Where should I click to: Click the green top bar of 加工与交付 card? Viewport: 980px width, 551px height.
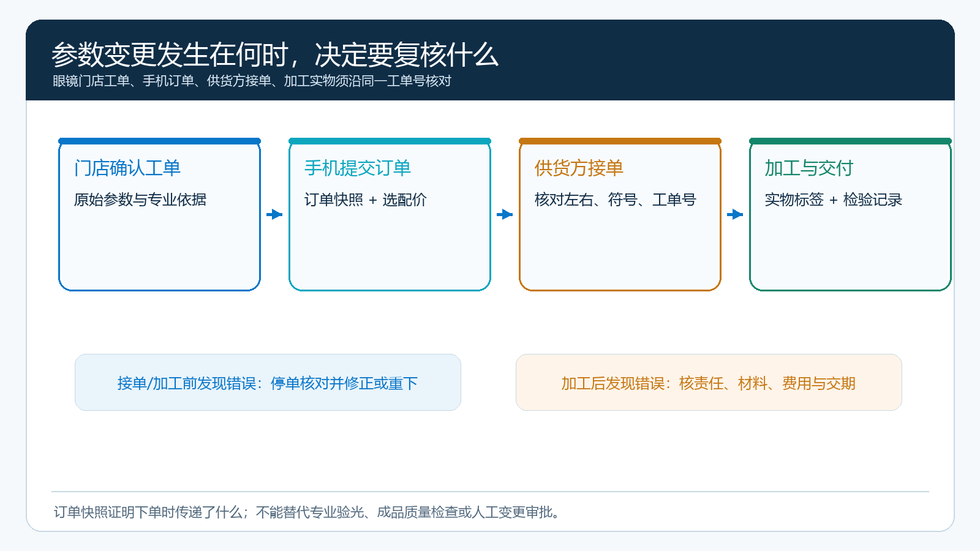(x=850, y=141)
